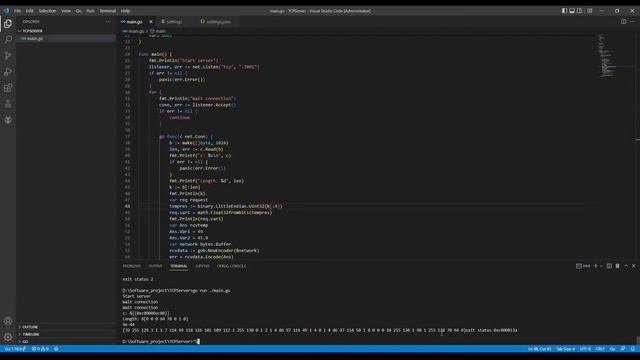Screen dimensions: 640x360
Task: Select the TERMINAL panel tab
Action: click(179, 266)
